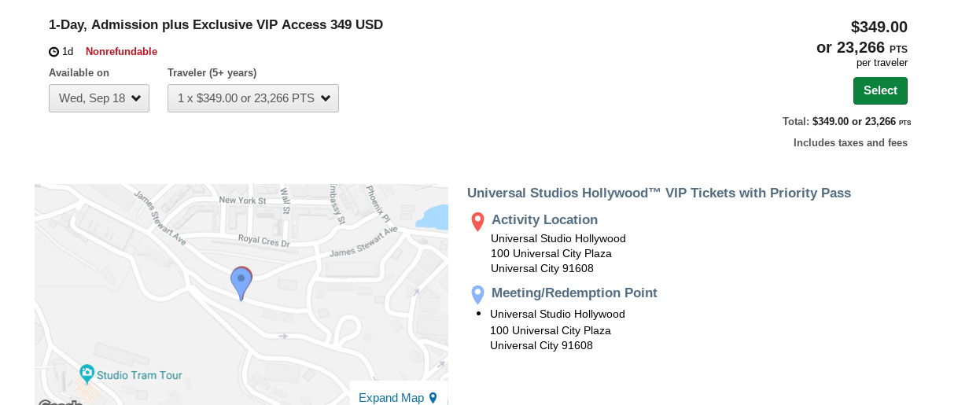Click the Meeting/Redemption Point heading
Image resolution: width=980 pixels, height=405 pixels.
tap(574, 293)
